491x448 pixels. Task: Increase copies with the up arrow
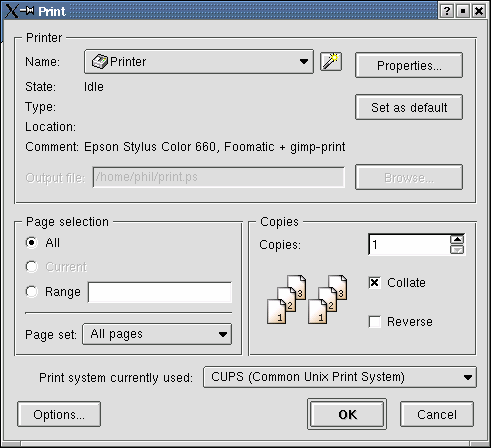tap(457, 239)
